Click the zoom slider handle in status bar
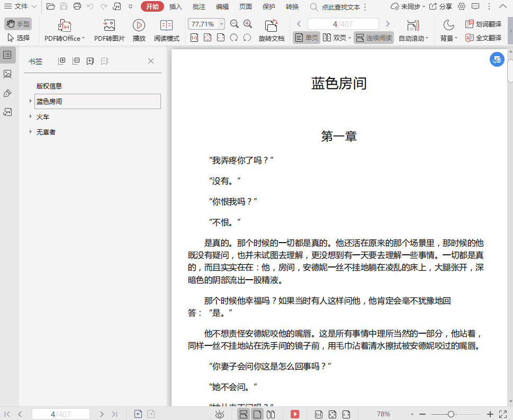The image size is (513, 420). [451, 414]
